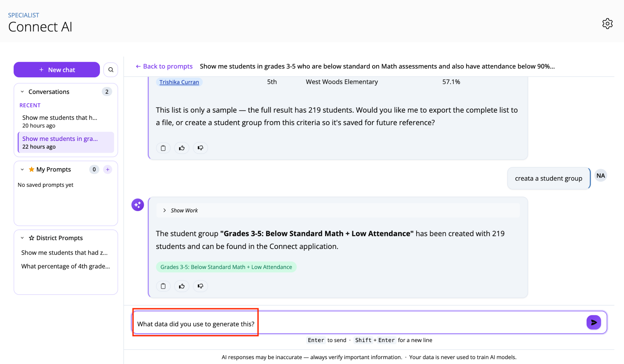Send the message with the arrow button
The image size is (624, 364).
click(594, 322)
